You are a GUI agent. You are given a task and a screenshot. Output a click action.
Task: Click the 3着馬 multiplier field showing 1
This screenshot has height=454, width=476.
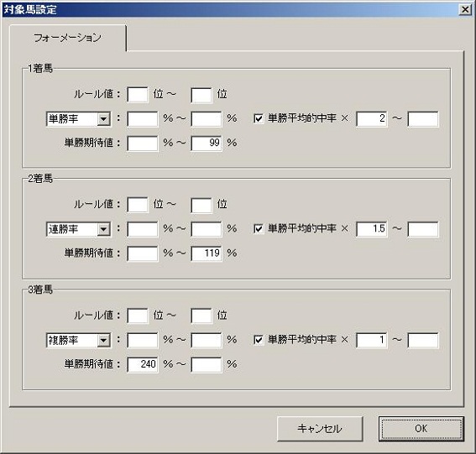371,340
